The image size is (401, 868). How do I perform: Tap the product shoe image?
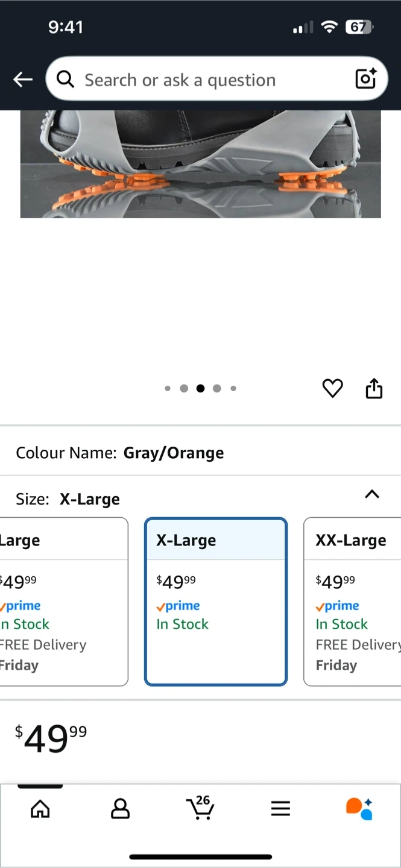tap(200, 163)
